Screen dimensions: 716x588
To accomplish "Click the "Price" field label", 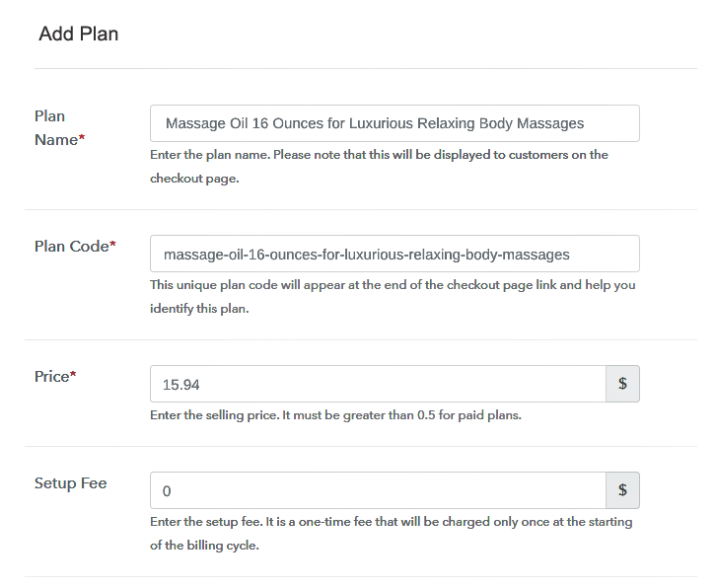I will 52,377.
